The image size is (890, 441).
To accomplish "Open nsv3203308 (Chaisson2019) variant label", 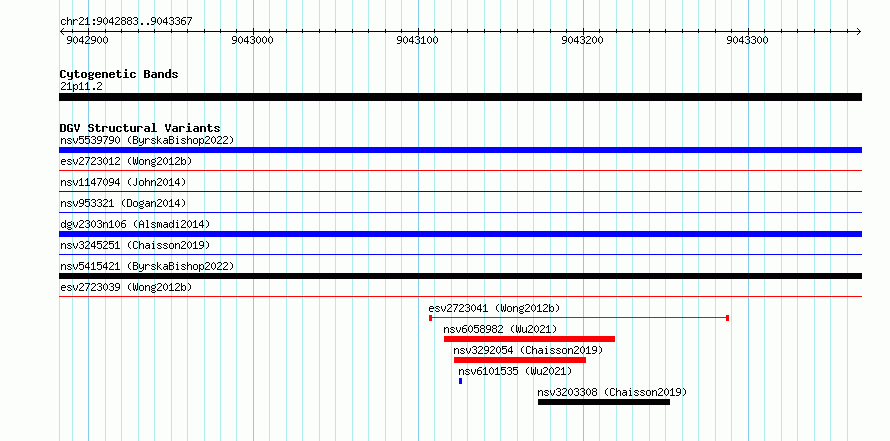I will 612,392.
